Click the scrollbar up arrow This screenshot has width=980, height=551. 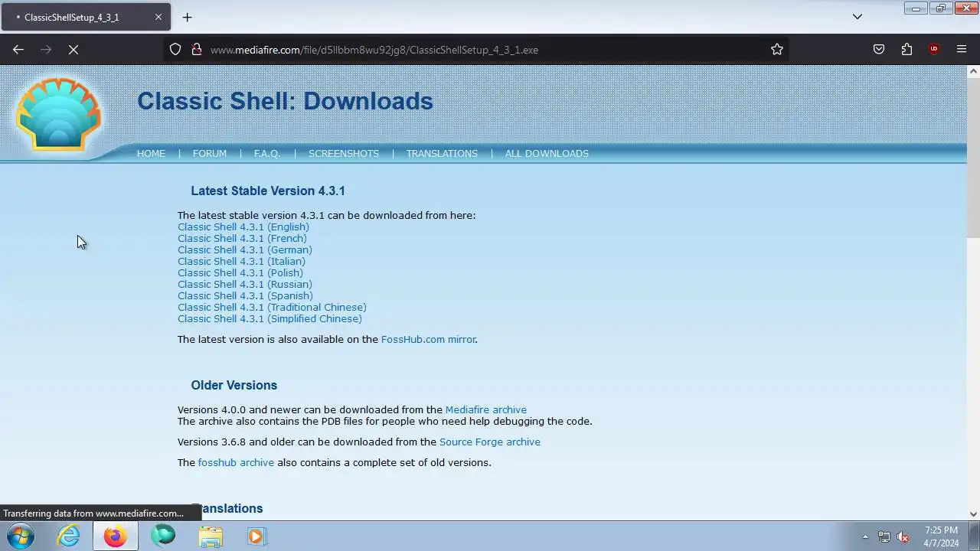973,71
